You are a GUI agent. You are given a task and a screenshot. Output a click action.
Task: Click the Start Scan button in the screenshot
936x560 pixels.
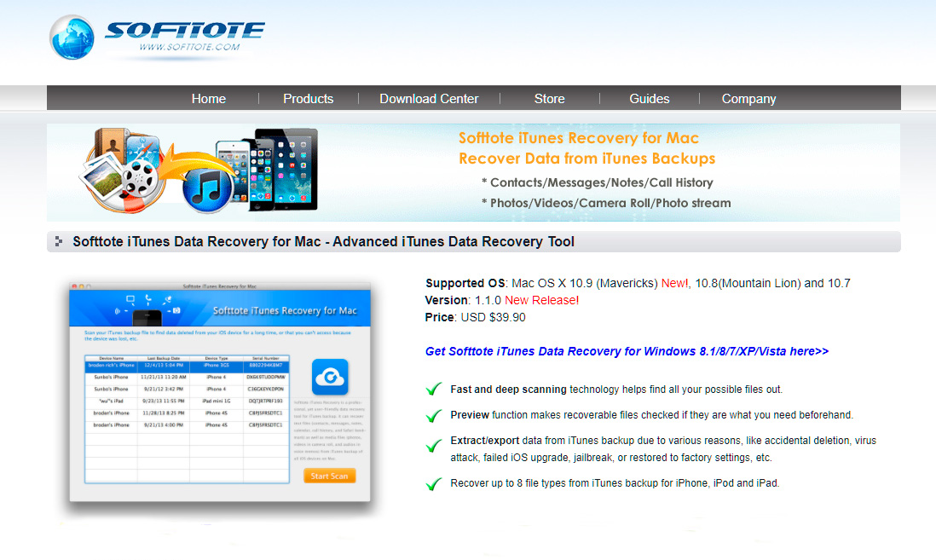pos(329,476)
